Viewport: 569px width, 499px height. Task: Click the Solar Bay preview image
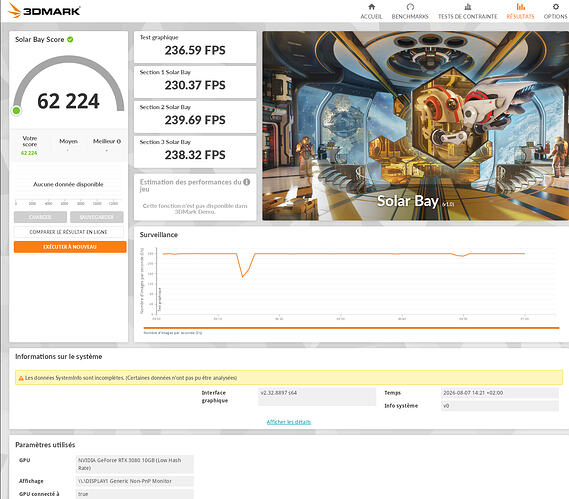coord(416,126)
